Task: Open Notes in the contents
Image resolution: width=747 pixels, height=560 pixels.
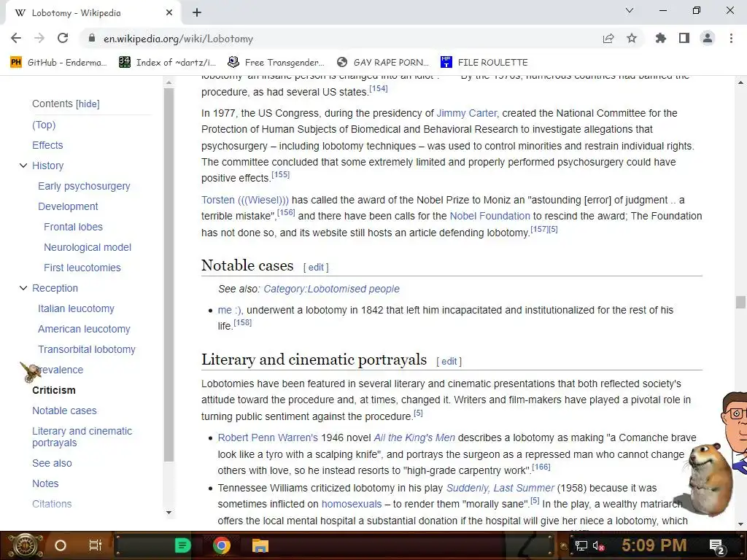Action: tap(45, 484)
